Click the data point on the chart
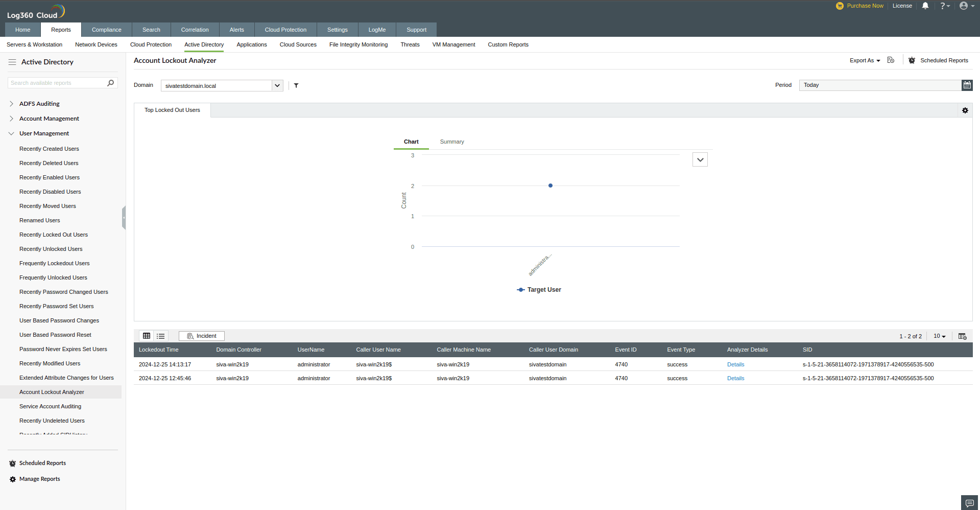Screen dimensions: 980x510 (x=551, y=186)
